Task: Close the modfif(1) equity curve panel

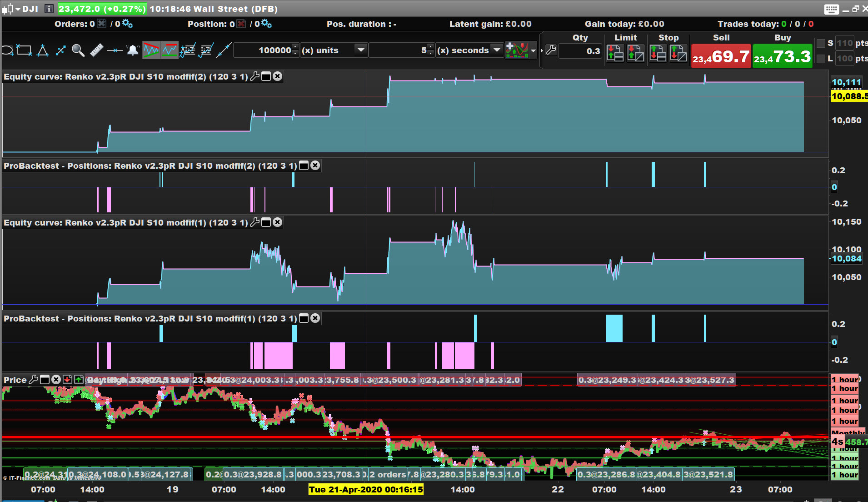Action: [x=278, y=222]
